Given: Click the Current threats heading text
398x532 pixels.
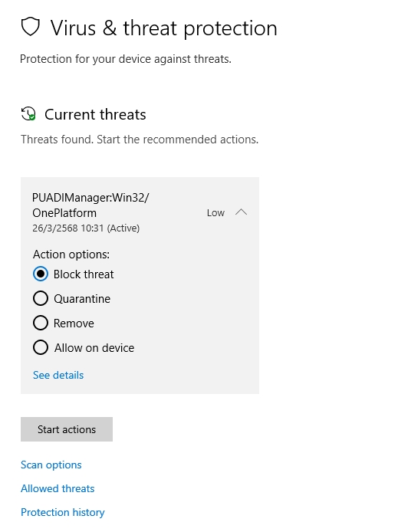Looking at the screenshot, I should tap(95, 114).
